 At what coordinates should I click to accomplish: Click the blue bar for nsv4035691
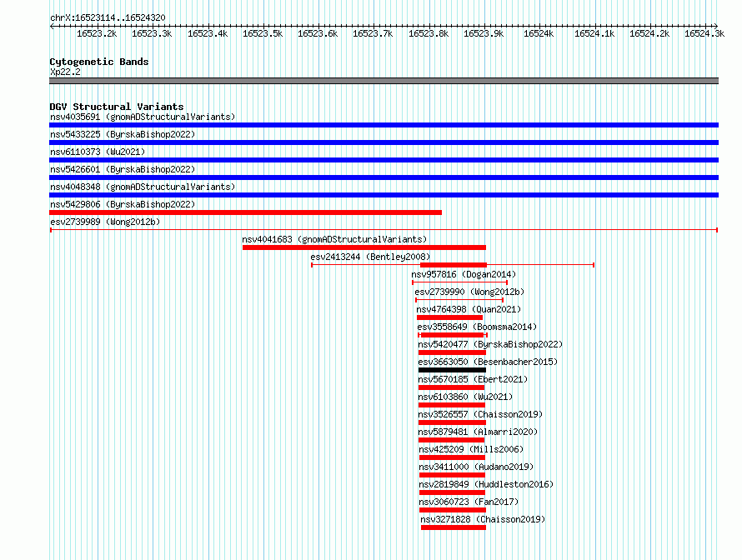(384, 125)
